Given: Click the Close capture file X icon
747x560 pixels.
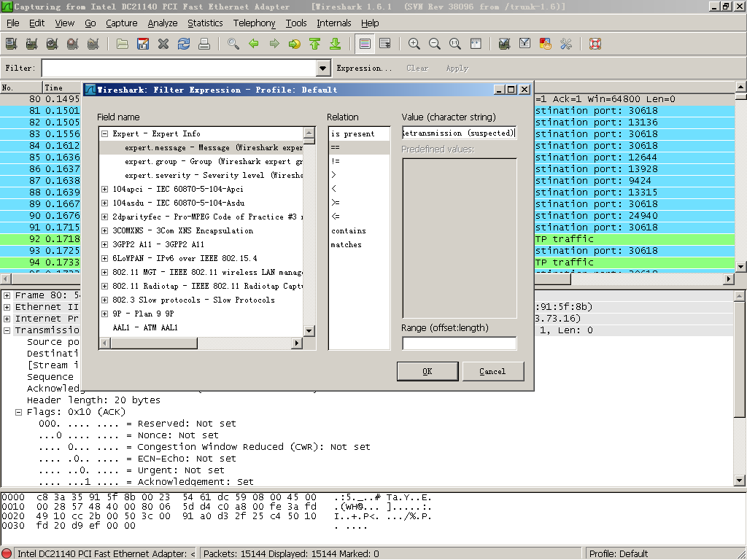Looking at the screenshot, I should point(163,44).
